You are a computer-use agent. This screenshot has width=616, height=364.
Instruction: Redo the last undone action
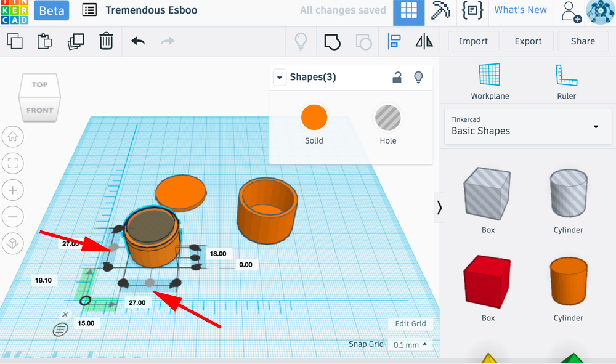(168, 41)
